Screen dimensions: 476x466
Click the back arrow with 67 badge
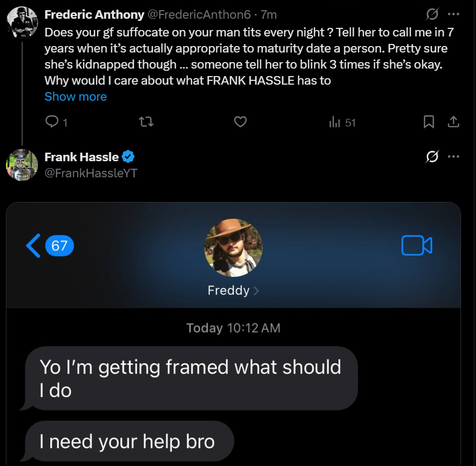coord(50,245)
